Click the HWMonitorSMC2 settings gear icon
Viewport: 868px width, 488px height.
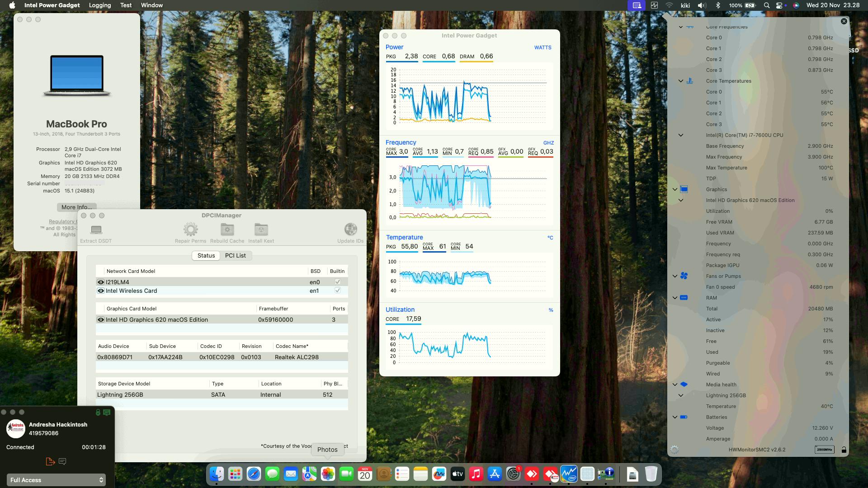tap(675, 450)
